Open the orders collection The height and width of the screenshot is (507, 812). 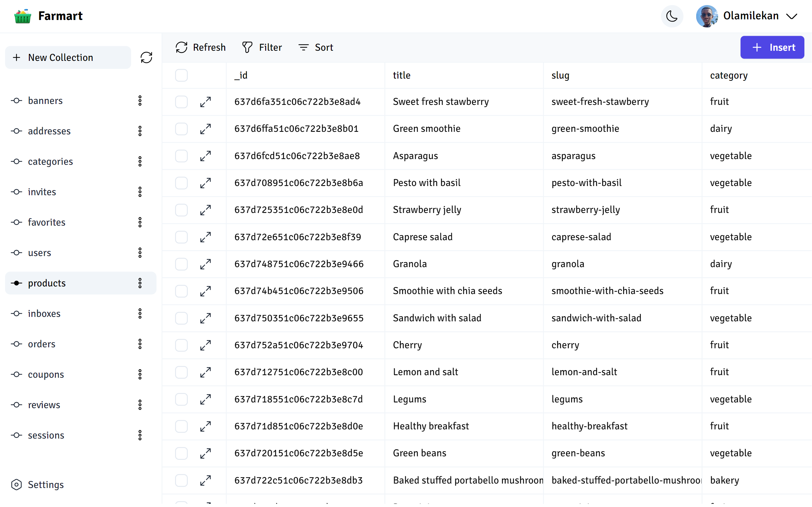click(42, 344)
